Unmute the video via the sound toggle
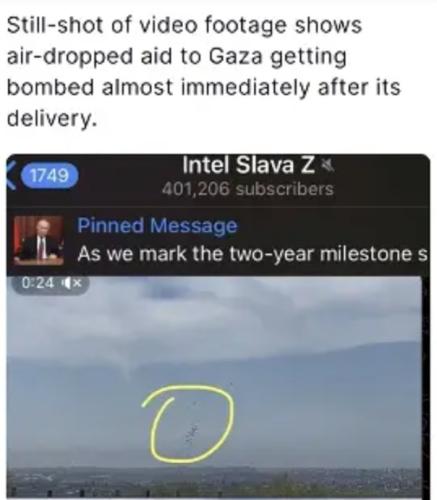Image resolution: width=437 pixels, height=500 pixels. click(x=73, y=283)
